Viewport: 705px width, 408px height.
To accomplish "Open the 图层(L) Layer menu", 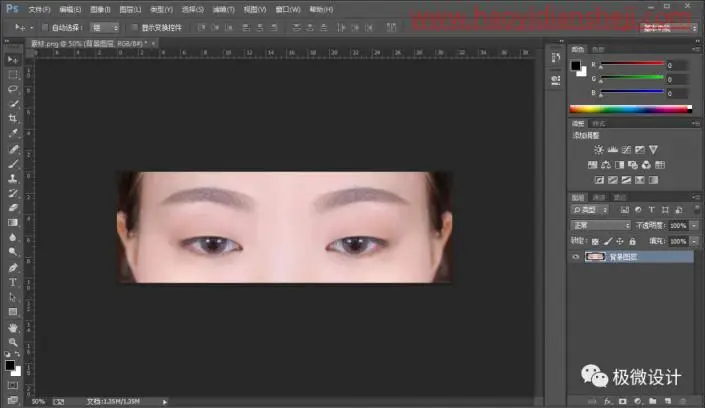I will tap(130, 9).
